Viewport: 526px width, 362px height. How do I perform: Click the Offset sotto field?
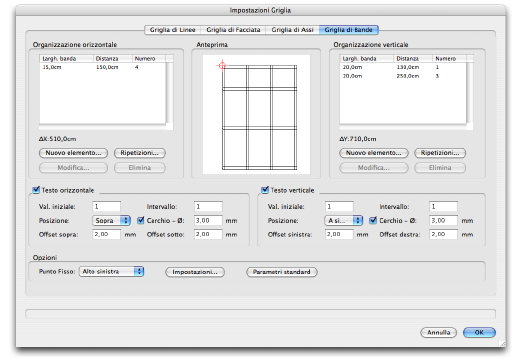pyautogui.click(x=208, y=234)
